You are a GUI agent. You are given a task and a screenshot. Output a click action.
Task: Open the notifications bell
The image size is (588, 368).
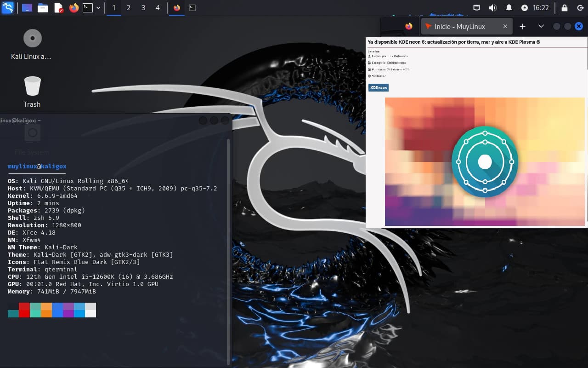509,8
